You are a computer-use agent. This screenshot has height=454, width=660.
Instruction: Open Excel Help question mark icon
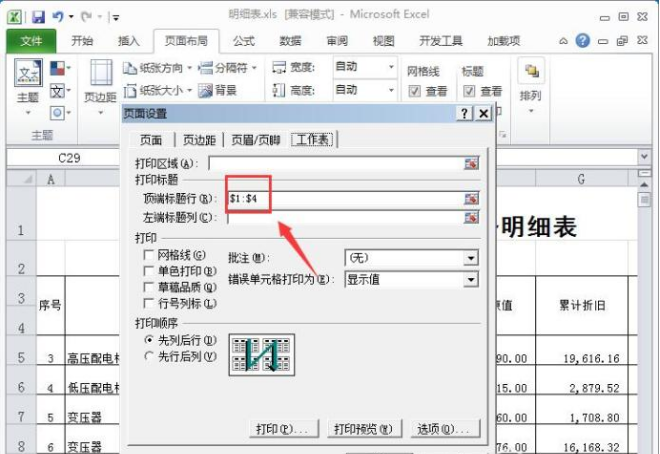[583, 40]
